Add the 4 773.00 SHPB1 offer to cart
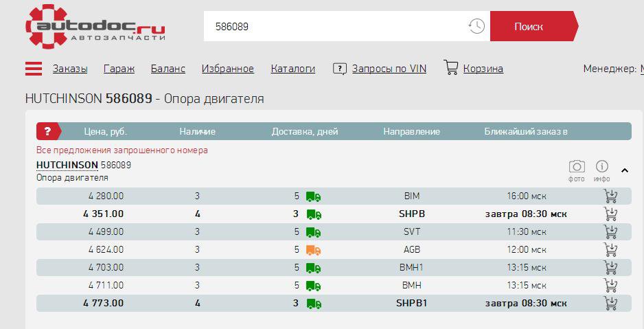Screen dimensions: 644x329 [x=611, y=303]
